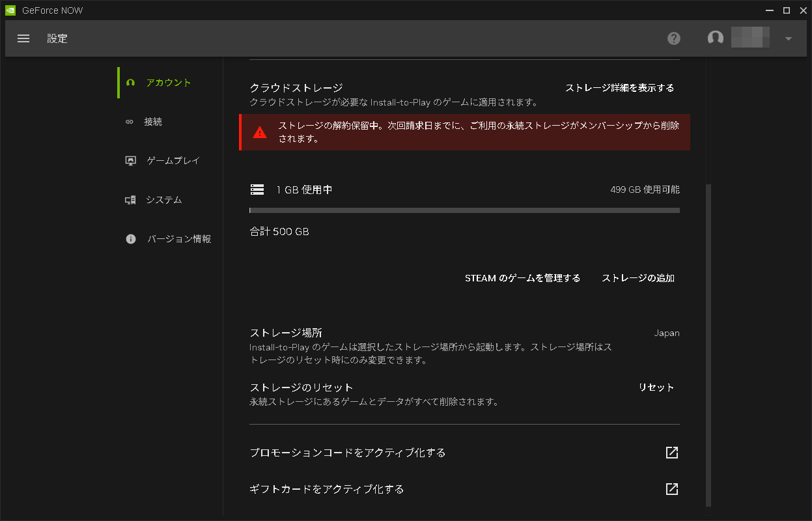Click the external link icon for プロモーションコード

(671, 452)
